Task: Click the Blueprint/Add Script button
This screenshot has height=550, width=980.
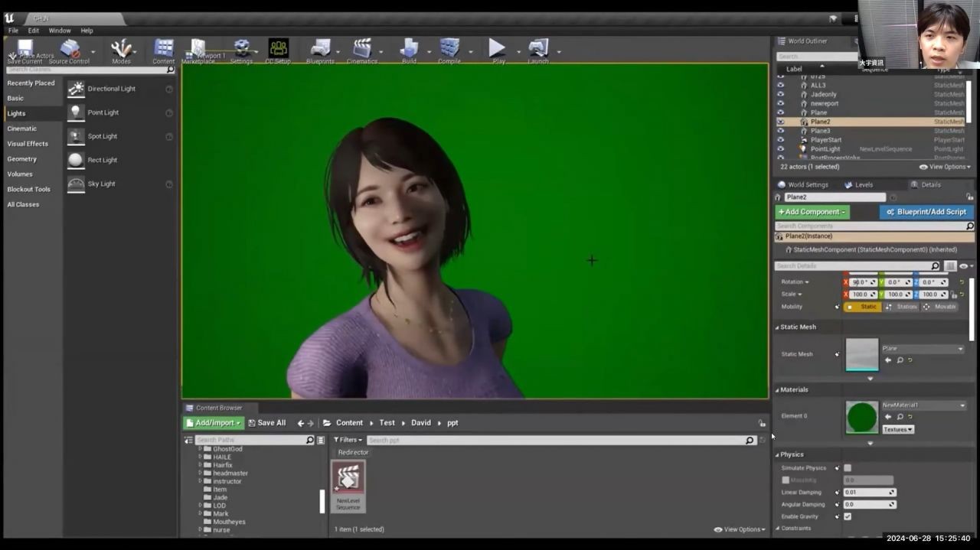Action: point(926,212)
